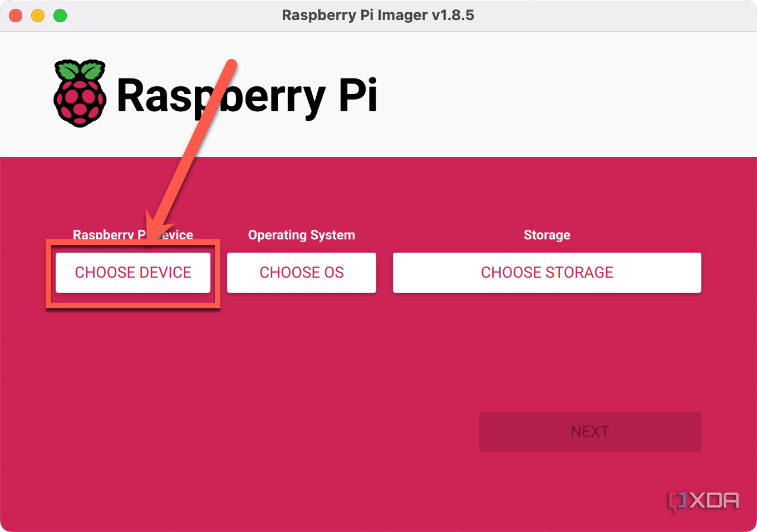Click the Raspberry Pi logo
The height and width of the screenshot is (532, 757).
coord(80,95)
